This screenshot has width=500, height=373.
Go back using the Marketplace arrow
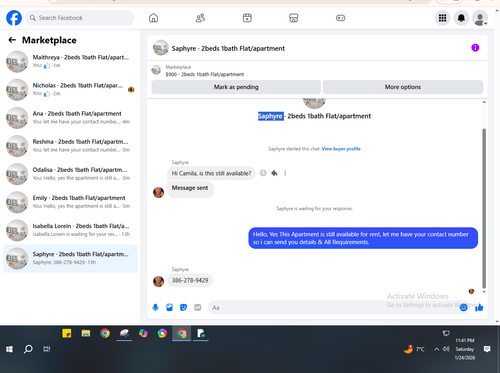(12, 40)
